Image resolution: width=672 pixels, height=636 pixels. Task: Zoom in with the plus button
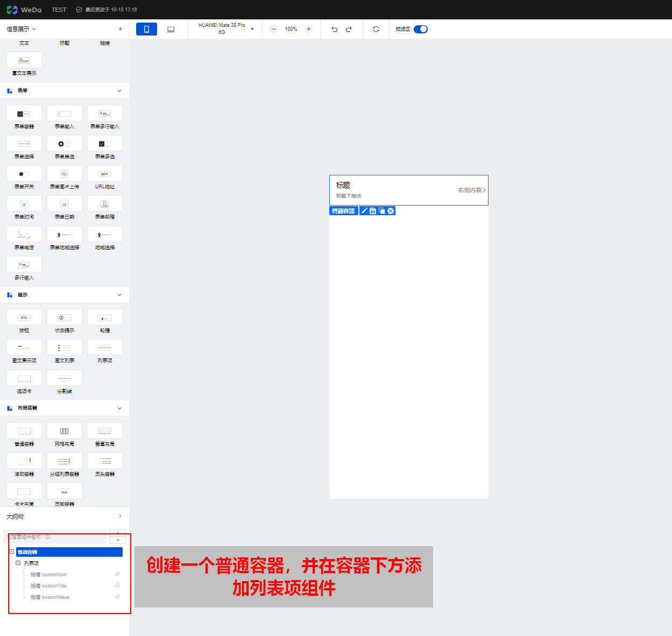[x=309, y=29]
